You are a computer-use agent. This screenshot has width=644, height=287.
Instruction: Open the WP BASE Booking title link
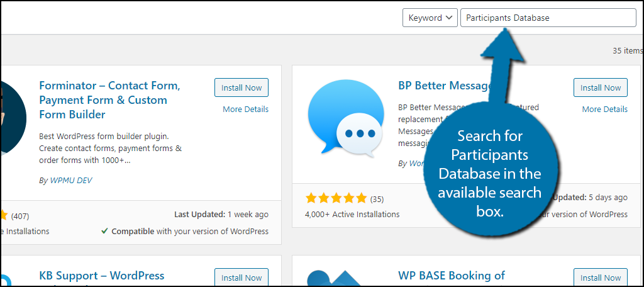coord(452,275)
